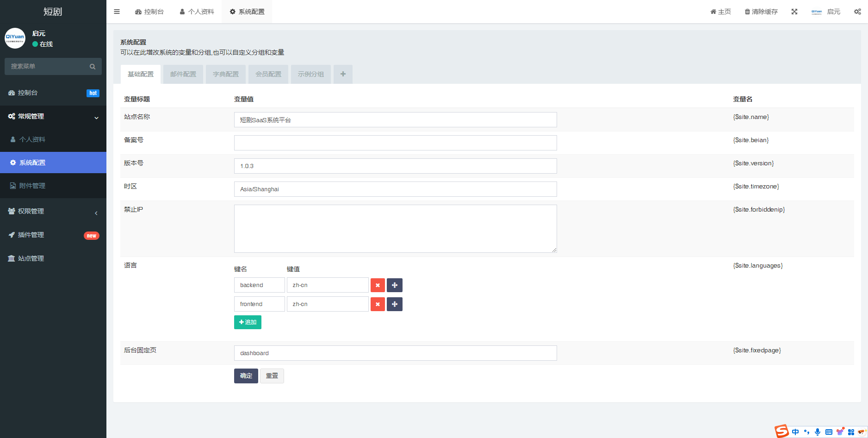This screenshot has height=438, width=868.
Task: Click the fullscreen expand icon in header
Action: 794,12
